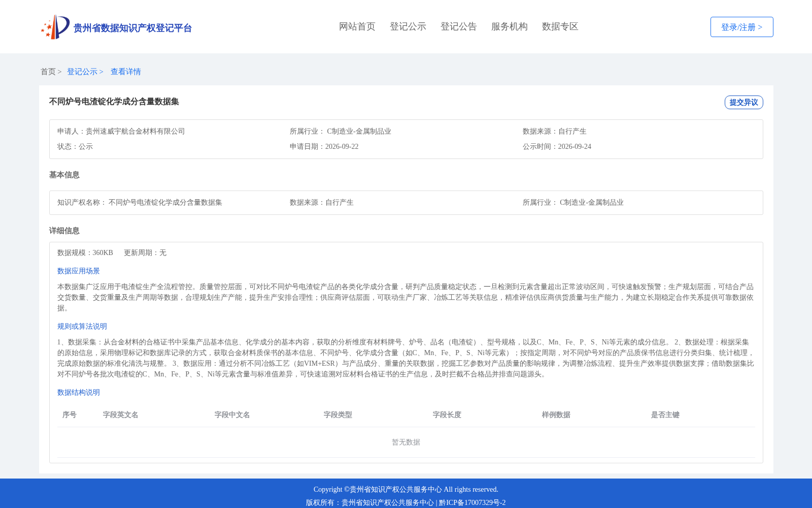Image resolution: width=812 pixels, height=508 pixels.
Task: Click 是否主键 column header
Action: pyautogui.click(x=665, y=415)
